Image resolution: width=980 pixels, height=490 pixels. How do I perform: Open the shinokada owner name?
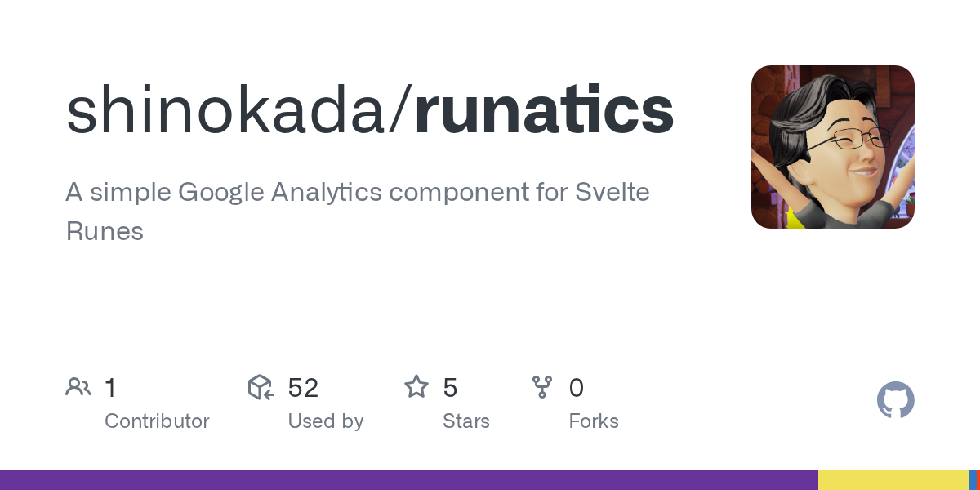click(x=229, y=112)
